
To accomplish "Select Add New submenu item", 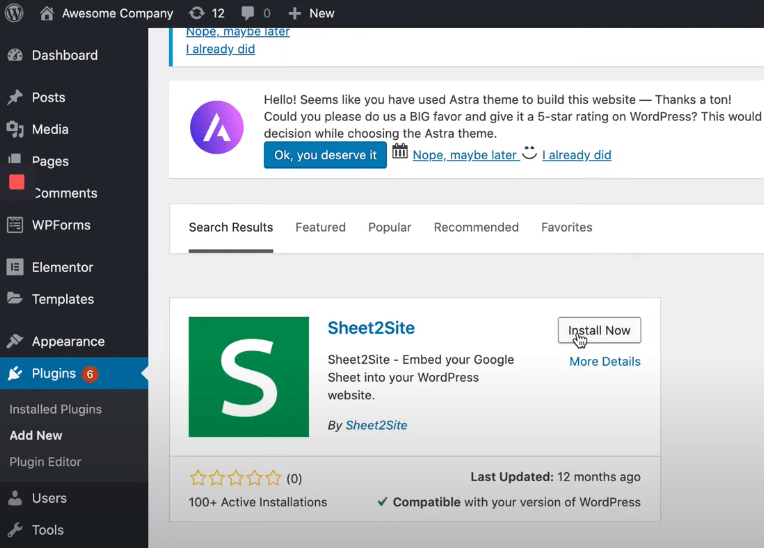I will pyautogui.click(x=36, y=435).
